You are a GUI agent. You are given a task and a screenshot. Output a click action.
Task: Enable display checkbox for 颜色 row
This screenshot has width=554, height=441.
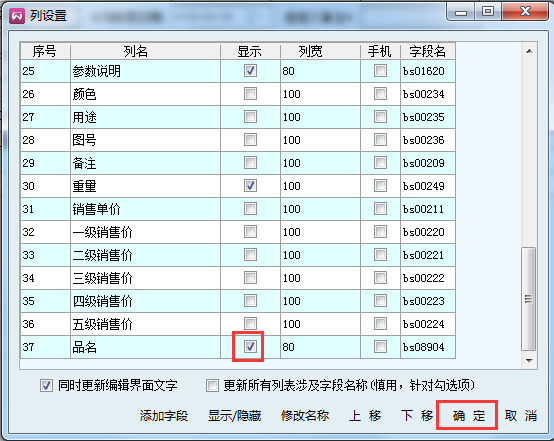tap(250, 94)
